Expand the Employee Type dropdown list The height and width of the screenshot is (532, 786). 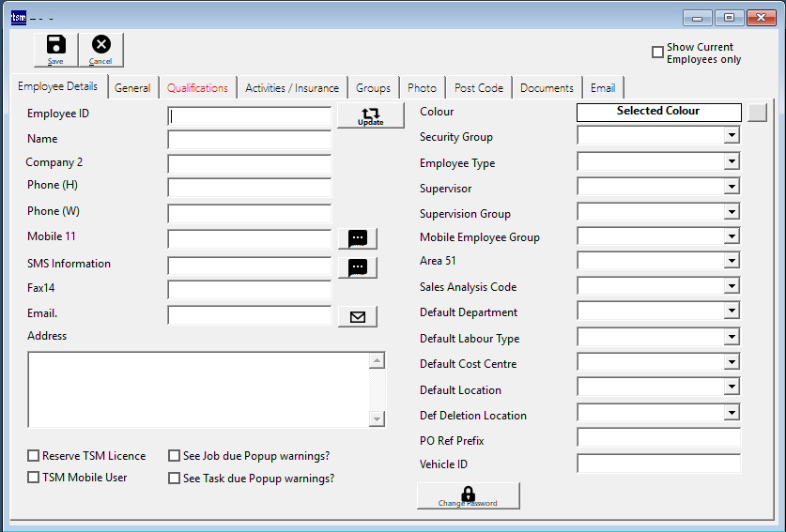[x=732, y=162]
